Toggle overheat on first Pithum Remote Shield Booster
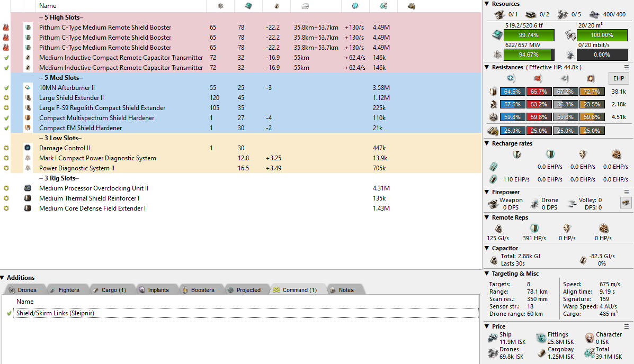The height and width of the screenshot is (364, 634). pos(6,28)
